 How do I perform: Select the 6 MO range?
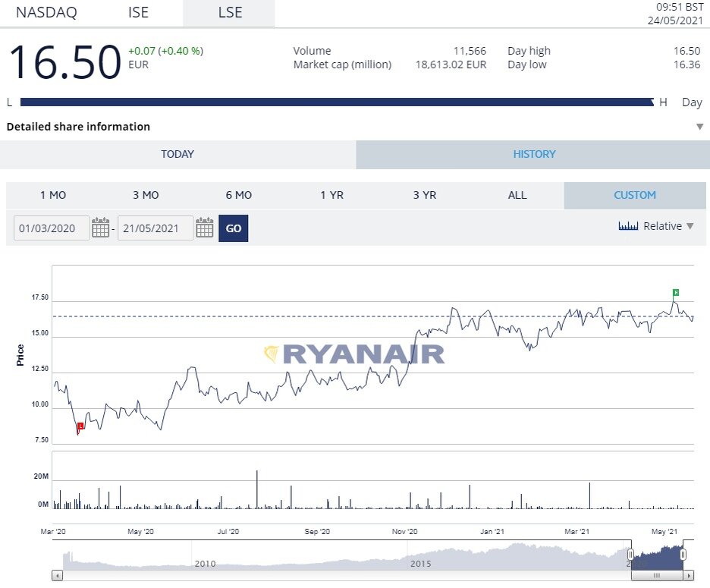click(x=239, y=195)
